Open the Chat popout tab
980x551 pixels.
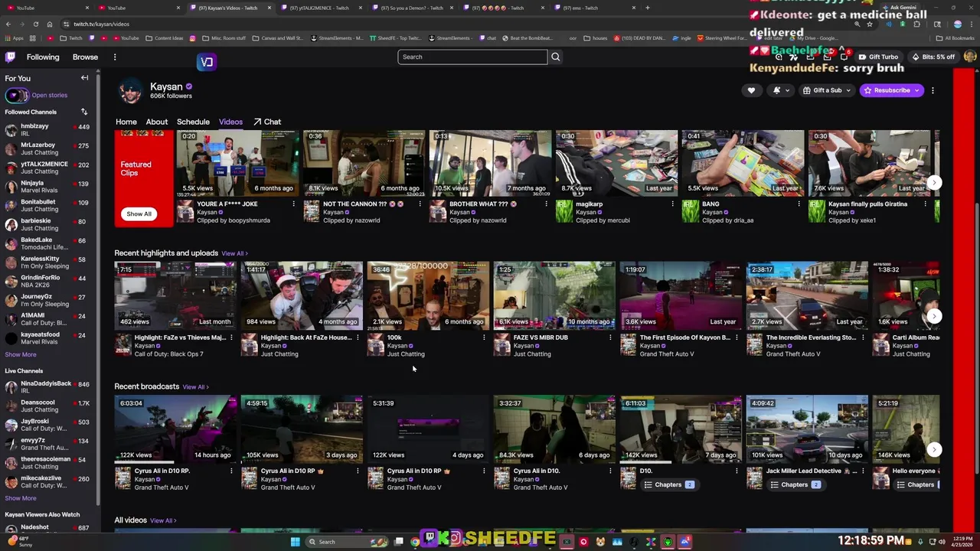(267, 122)
